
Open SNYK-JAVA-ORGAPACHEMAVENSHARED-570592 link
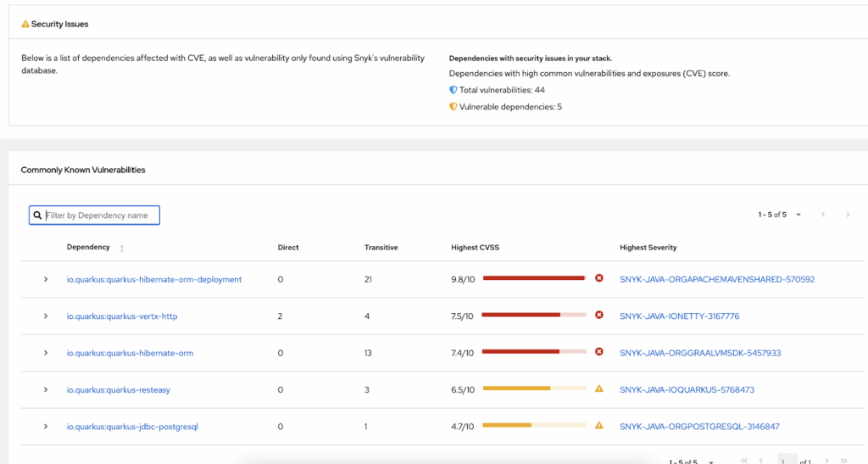[717, 280]
